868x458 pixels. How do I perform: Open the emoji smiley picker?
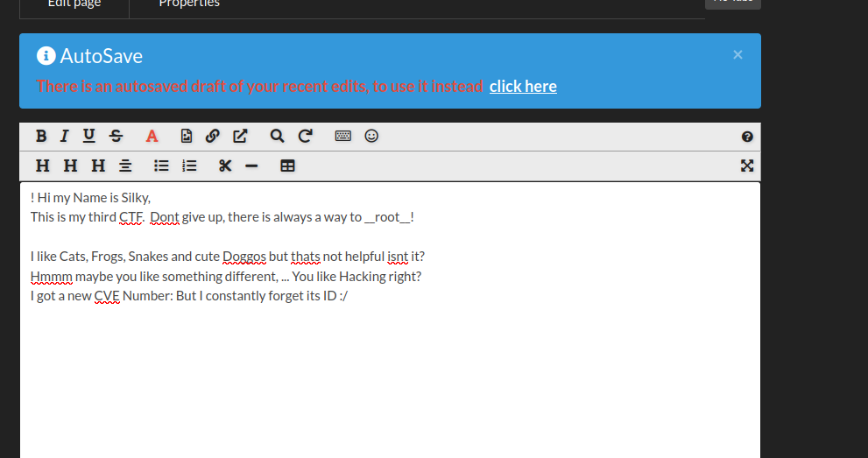[371, 136]
